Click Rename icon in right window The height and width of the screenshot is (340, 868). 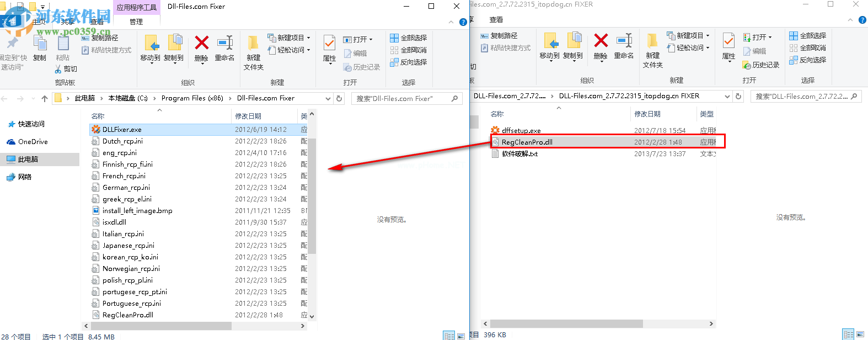tap(624, 46)
